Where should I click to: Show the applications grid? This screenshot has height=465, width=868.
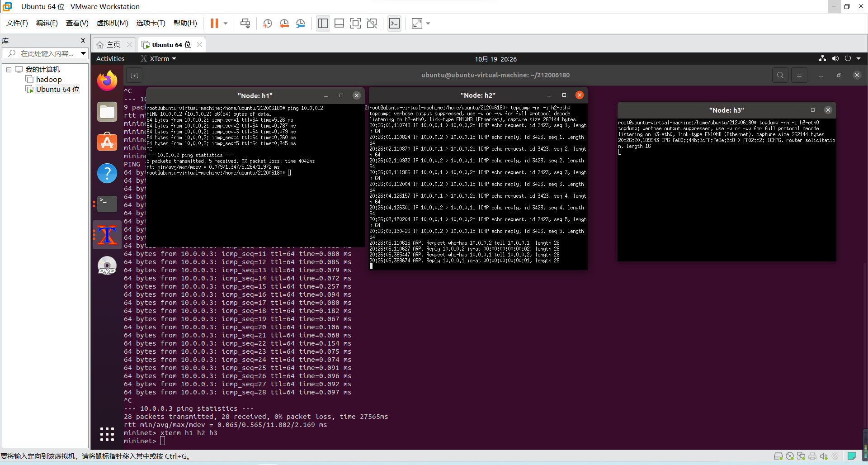107,434
